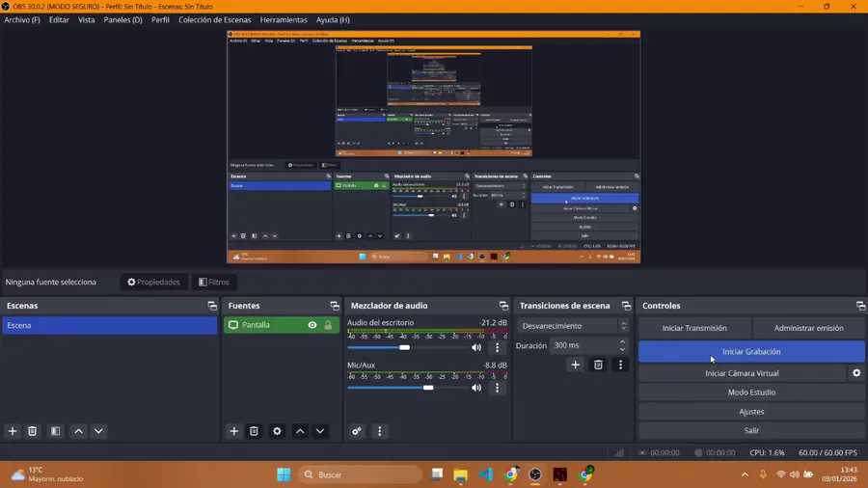Open Filtros button below preview
The height and width of the screenshot is (488, 868).
coord(214,283)
